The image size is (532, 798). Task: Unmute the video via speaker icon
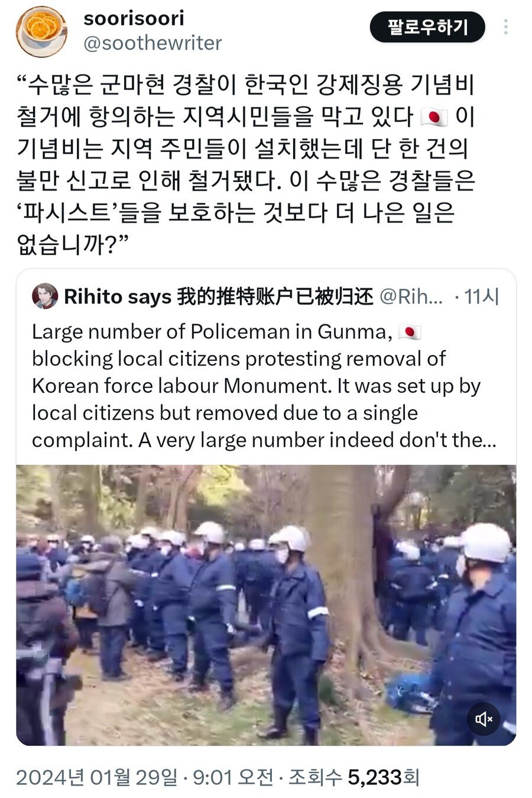tap(484, 719)
